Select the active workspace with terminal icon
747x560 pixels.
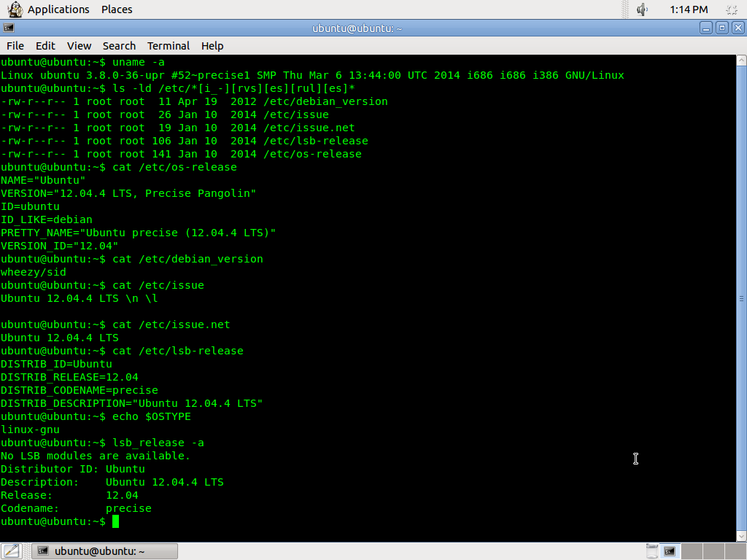670,551
